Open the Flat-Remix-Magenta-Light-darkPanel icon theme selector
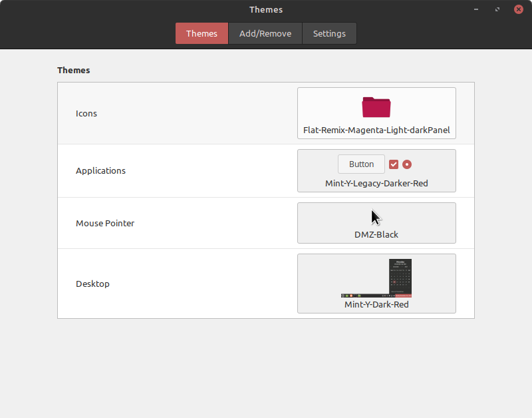The height and width of the screenshot is (418, 532). tap(376, 113)
